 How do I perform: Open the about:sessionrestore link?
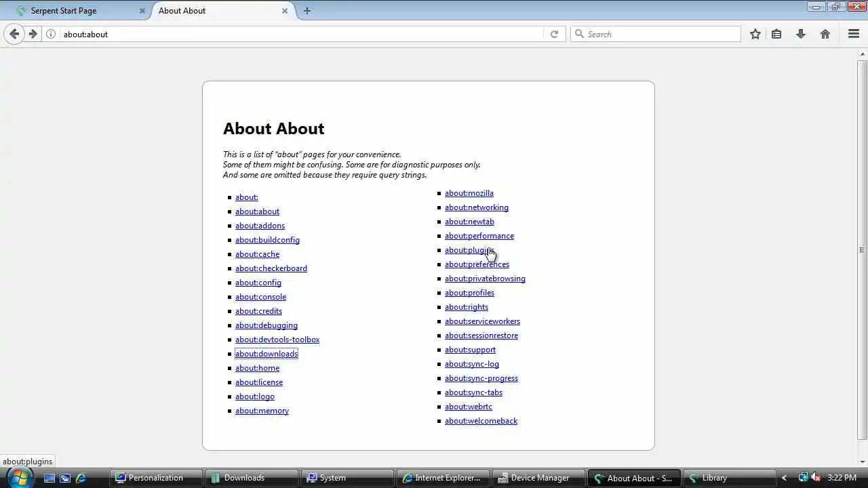pyautogui.click(x=481, y=335)
